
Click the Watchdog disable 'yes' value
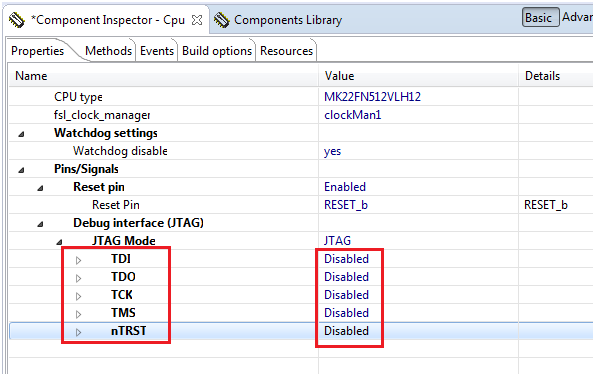(333, 151)
